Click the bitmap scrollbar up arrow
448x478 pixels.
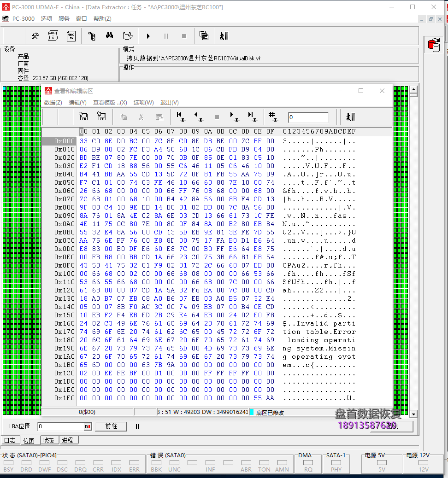(x=413, y=90)
